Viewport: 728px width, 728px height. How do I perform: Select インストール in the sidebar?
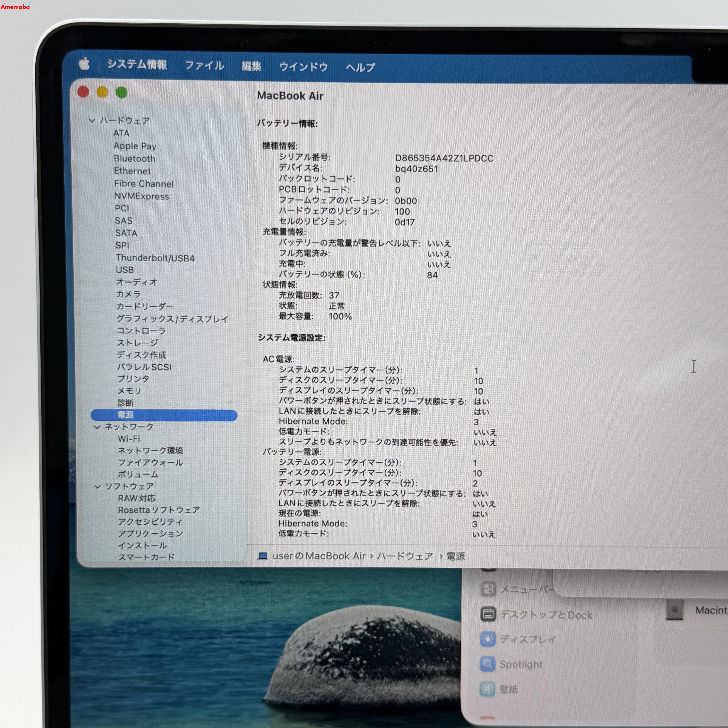142,545
